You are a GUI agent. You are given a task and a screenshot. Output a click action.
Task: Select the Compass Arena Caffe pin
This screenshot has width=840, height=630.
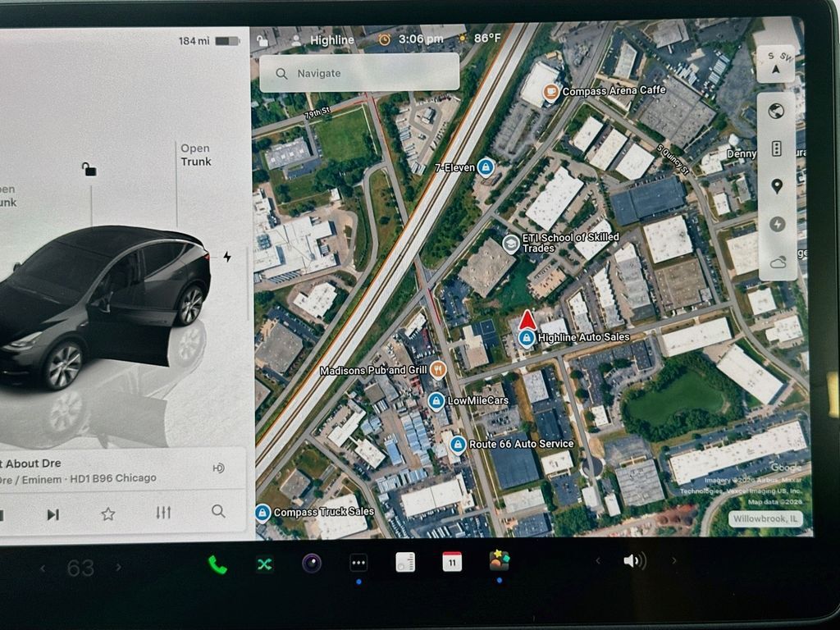[x=550, y=92]
